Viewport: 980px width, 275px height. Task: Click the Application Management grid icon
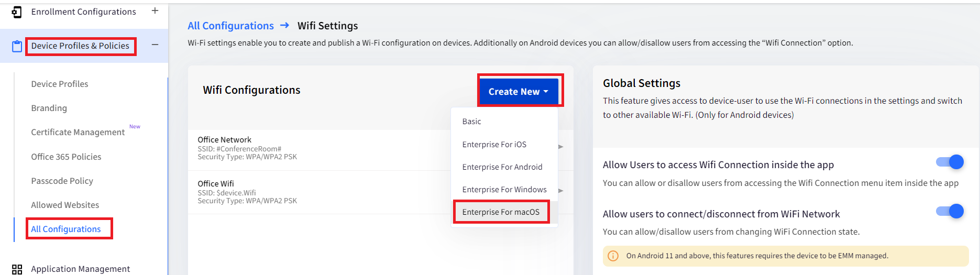click(x=17, y=269)
